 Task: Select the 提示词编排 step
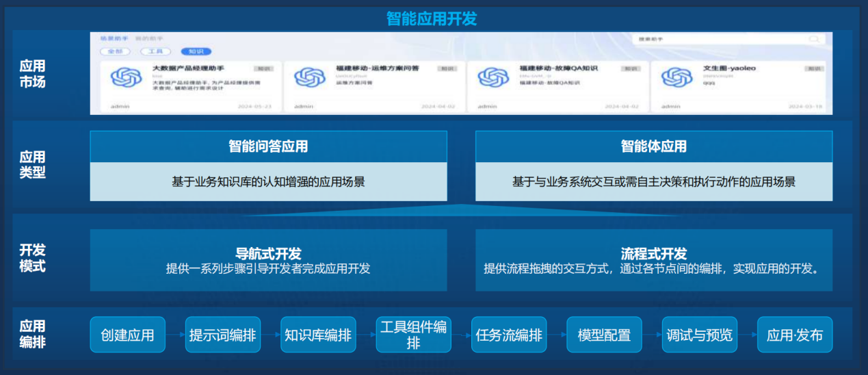(222, 335)
